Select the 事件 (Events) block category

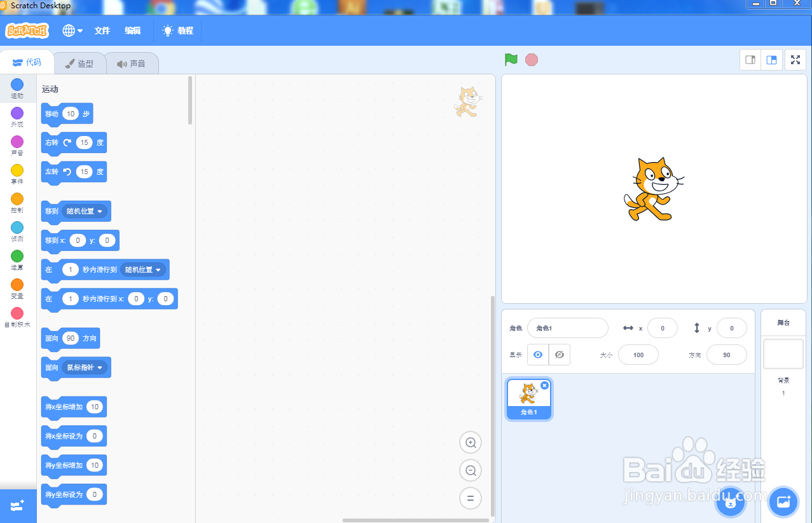(17, 175)
